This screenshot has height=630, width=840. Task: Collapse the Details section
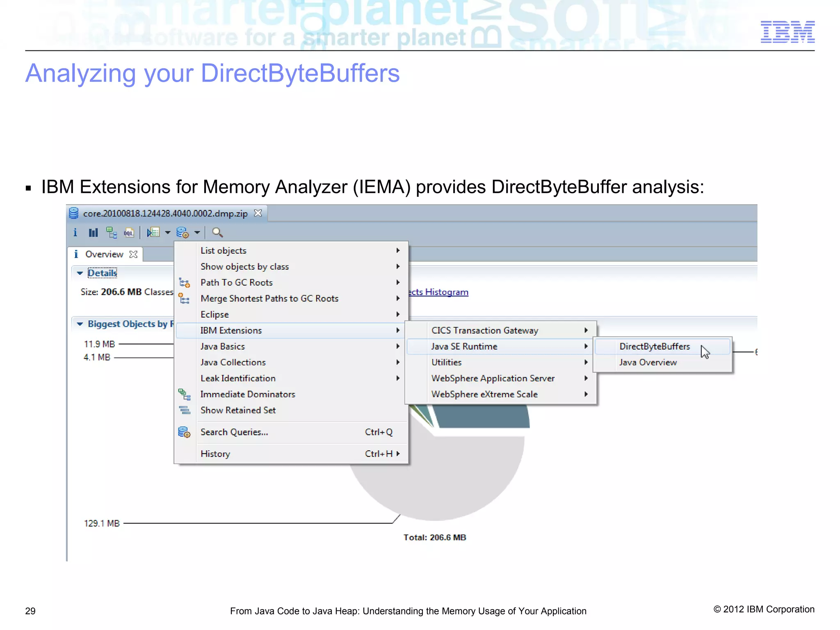[x=80, y=273]
